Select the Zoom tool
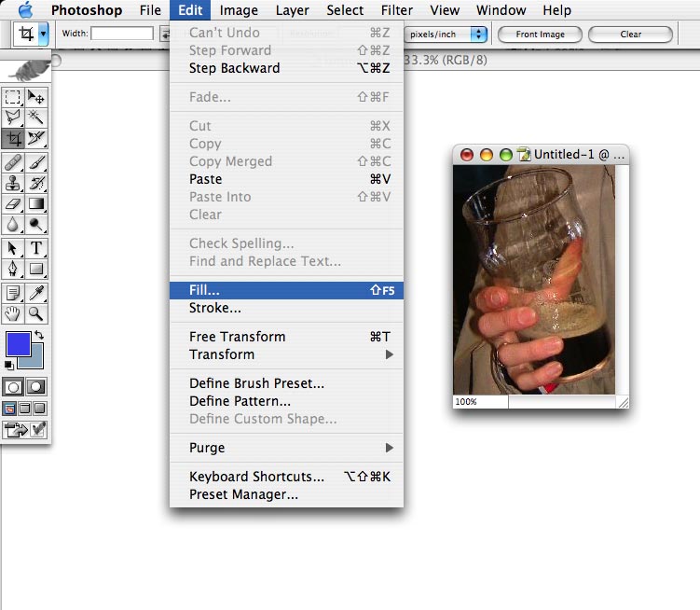 [x=36, y=313]
